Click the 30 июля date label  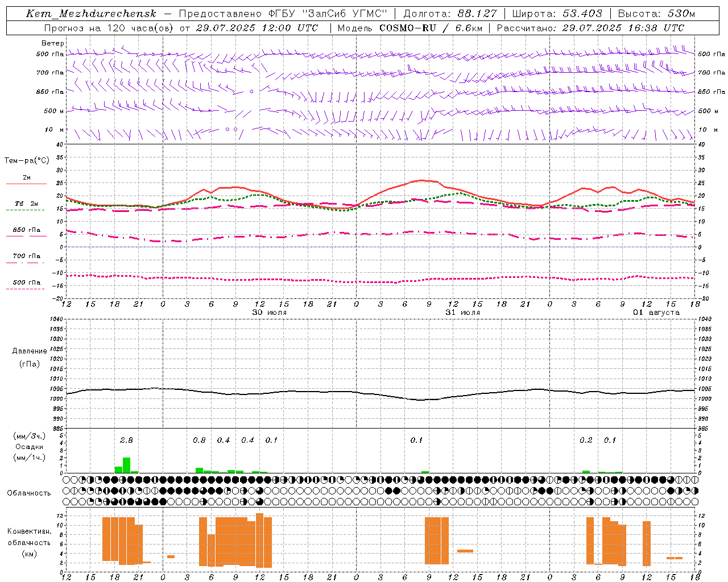[x=270, y=313]
